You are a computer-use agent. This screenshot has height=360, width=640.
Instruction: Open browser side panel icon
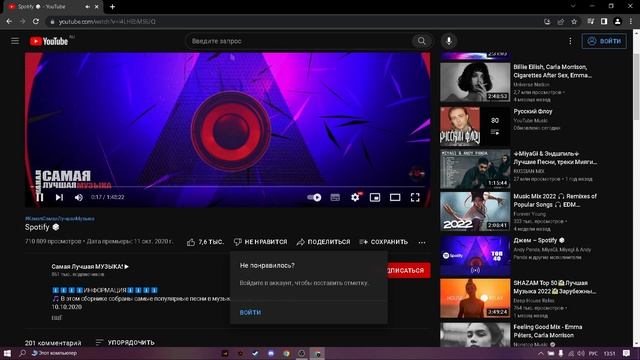[x=604, y=21]
